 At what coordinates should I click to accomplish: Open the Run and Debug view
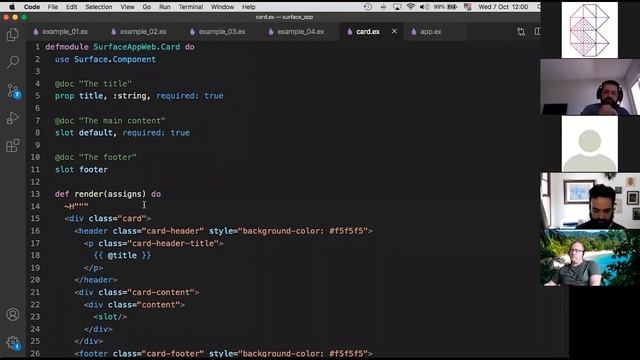click(x=13, y=118)
